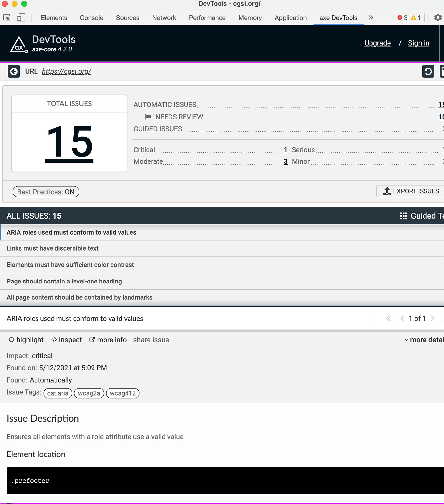Image resolution: width=444 pixels, height=504 pixels.
Task: Select the inspect element cursor icon
Action: click(x=7, y=18)
